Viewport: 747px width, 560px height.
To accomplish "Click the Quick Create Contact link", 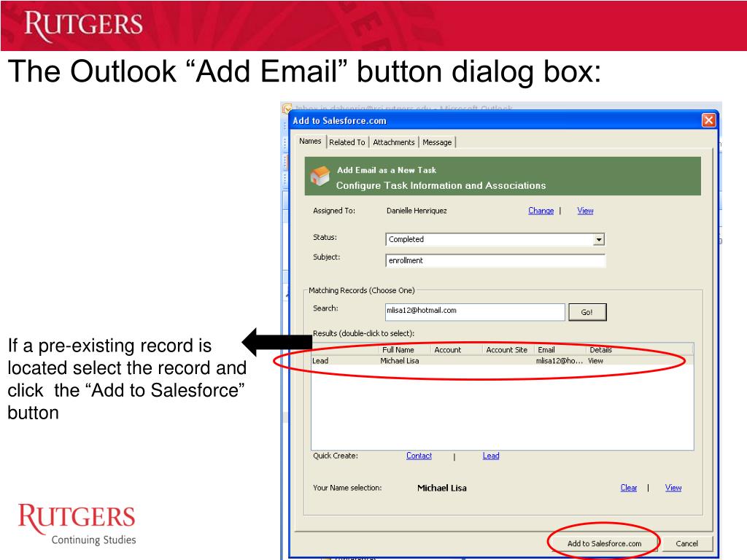I will click(419, 456).
